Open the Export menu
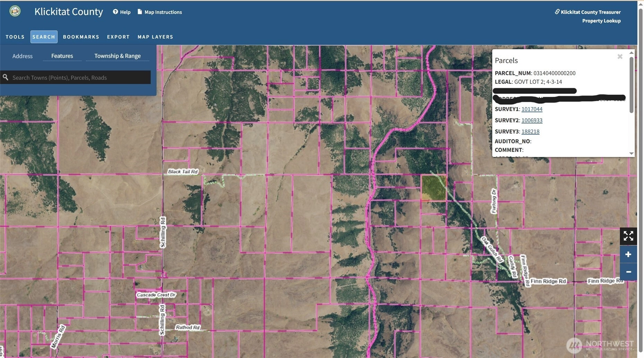The image size is (644, 358). click(x=118, y=37)
